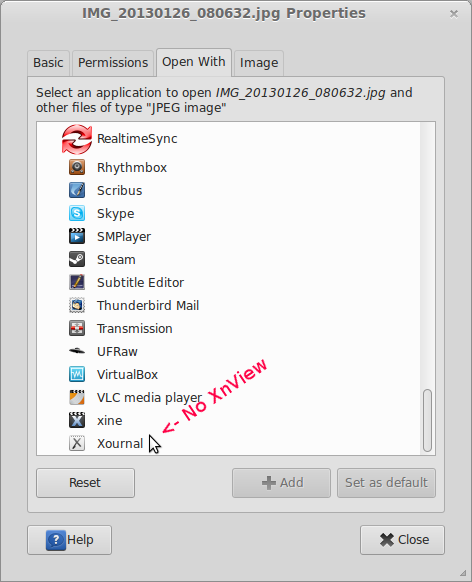Open the Permissions tab

click(x=113, y=63)
